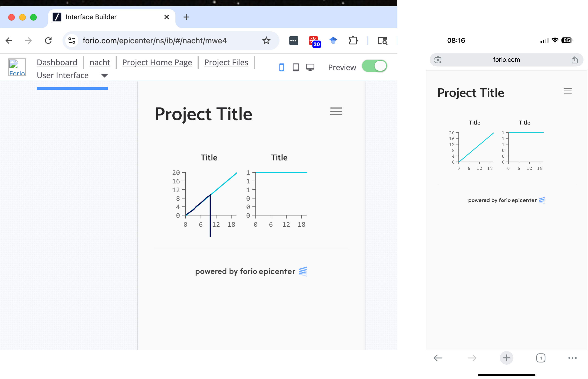Bookmark page with the star icon
The image size is (588, 379).
point(266,40)
